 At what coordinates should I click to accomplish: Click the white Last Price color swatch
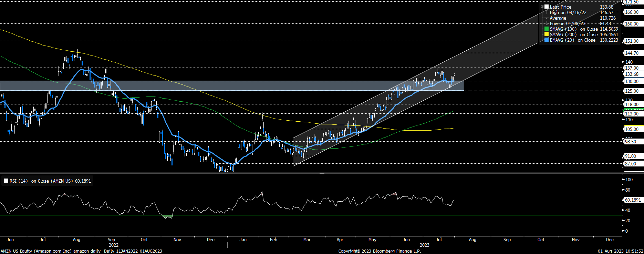[547, 7]
